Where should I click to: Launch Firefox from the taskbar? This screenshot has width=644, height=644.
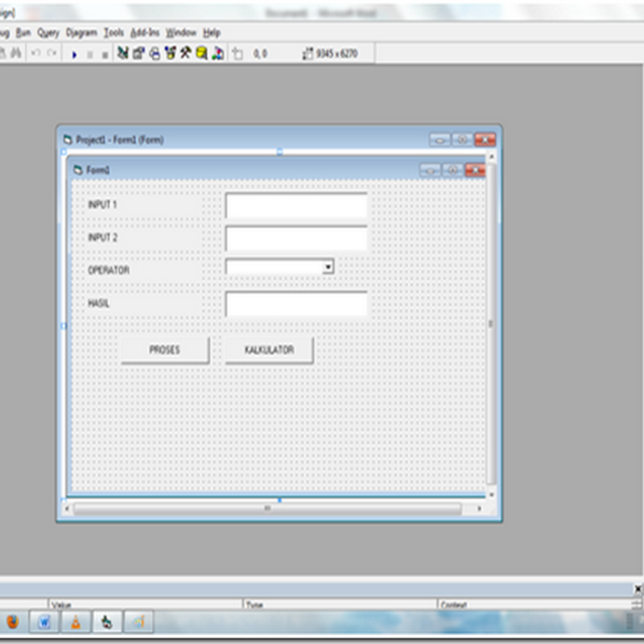(x=12, y=622)
